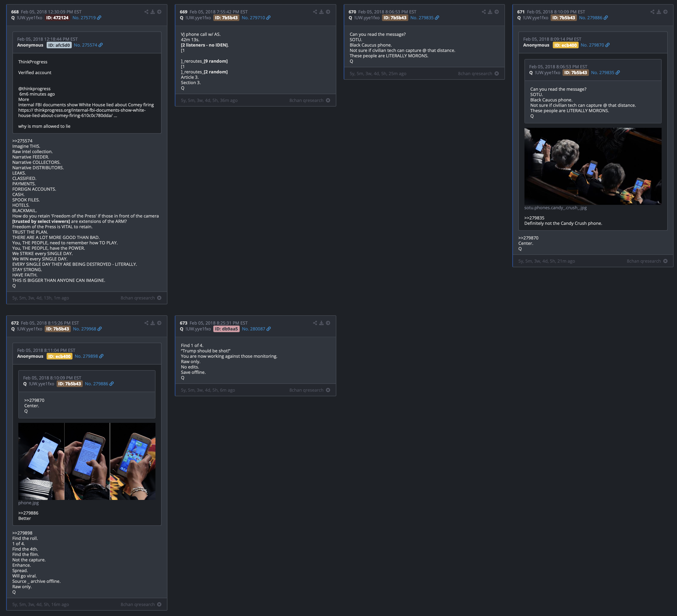Screen dimensions: 677x616
Task: Click the ID: ecb400 badge in post 672
Action: click(x=60, y=356)
